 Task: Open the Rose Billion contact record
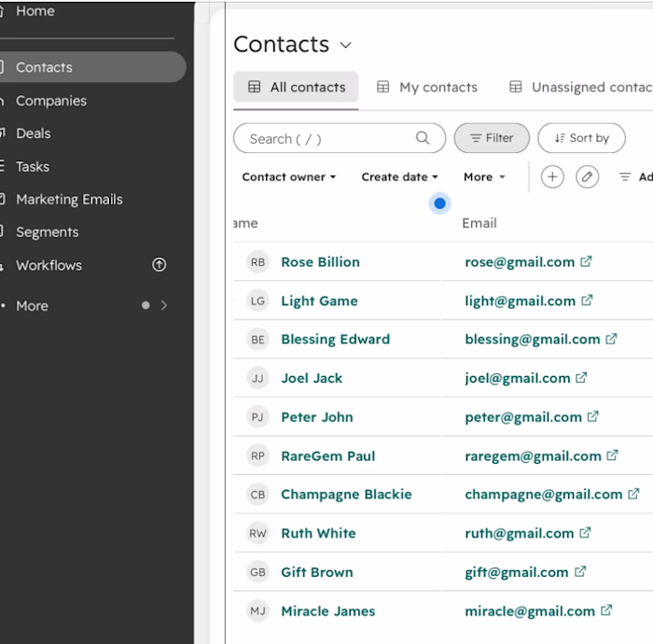click(320, 262)
